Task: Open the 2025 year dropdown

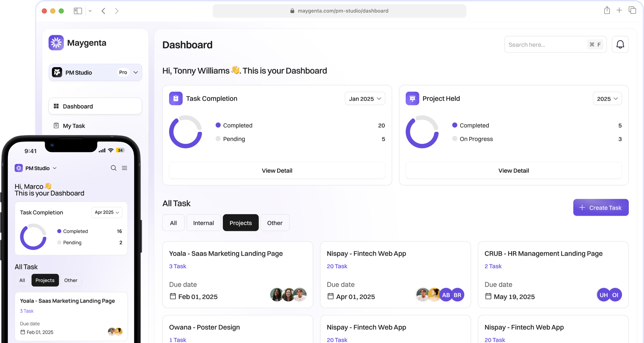Action: [x=607, y=99]
